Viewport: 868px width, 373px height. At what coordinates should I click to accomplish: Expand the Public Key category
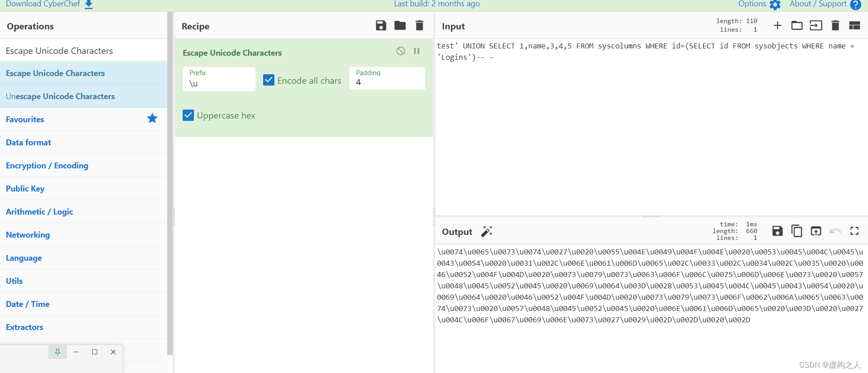84,188
